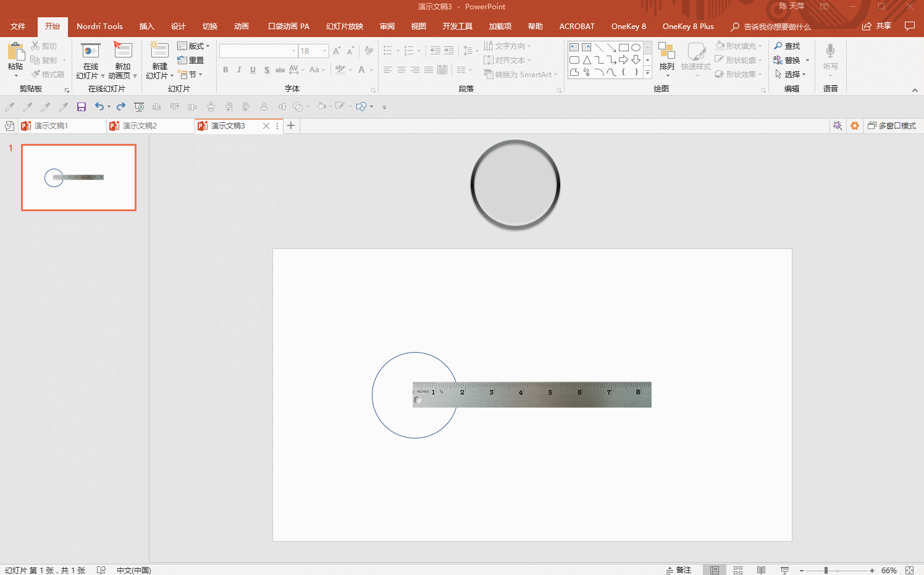The height and width of the screenshot is (575, 924).
Task: Start slideshow from the quick access toolbar icon
Action: pos(139,107)
